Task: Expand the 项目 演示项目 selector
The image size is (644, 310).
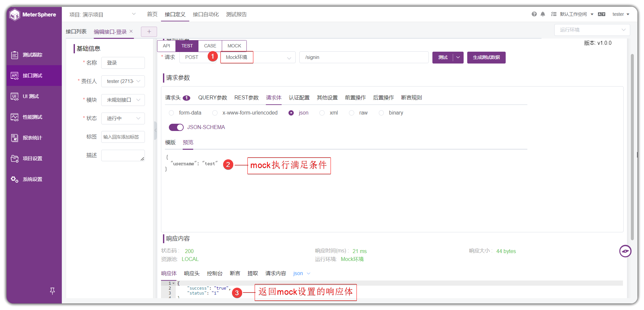Action: click(x=103, y=14)
